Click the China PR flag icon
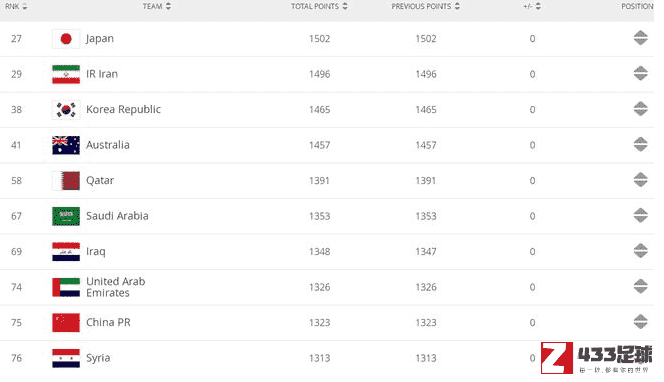This screenshot has width=664, height=382. tap(66, 323)
